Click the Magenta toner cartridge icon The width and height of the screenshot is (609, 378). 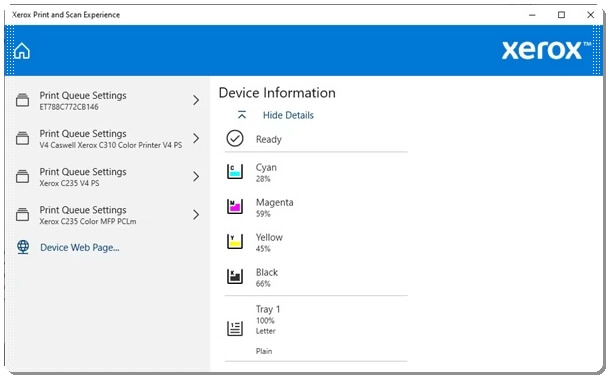tap(235, 206)
